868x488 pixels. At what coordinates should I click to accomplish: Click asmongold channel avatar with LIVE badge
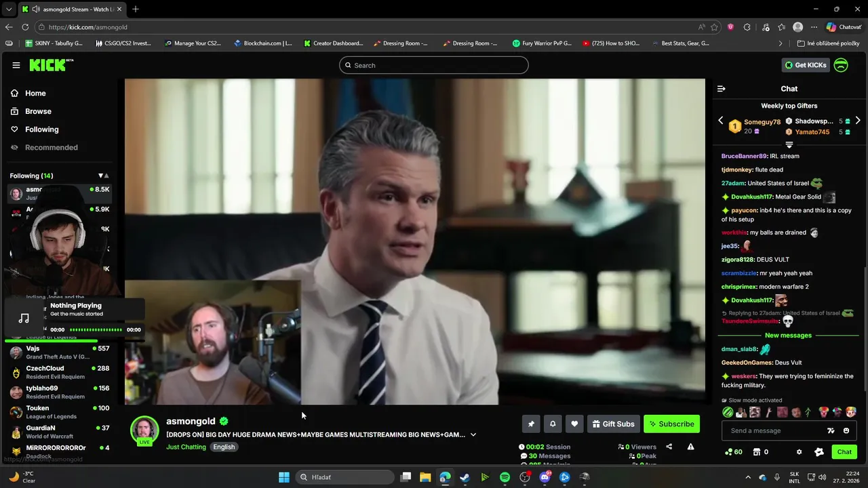click(144, 431)
